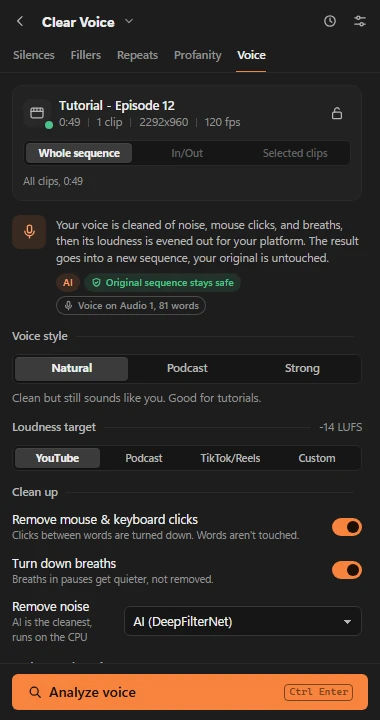The width and height of the screenshot is (380, 720).
Task: Click Original sequence stays safe badge
Action: (x=162, y=283)
